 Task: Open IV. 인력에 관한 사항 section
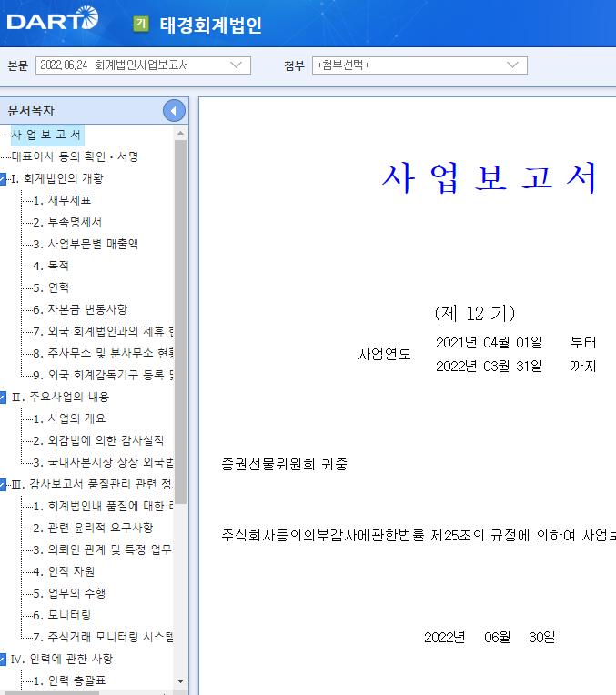coord(62,660)
